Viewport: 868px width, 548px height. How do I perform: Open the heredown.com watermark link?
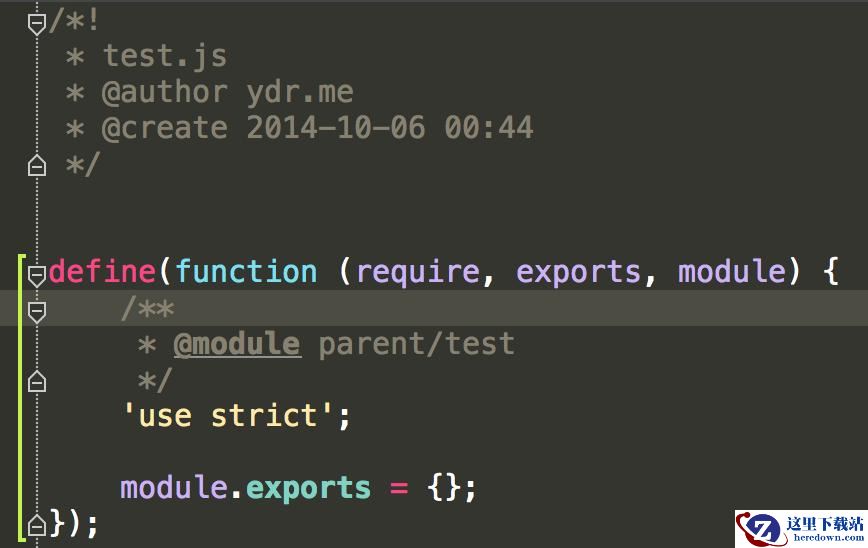pyautogui.click(x=828, y=537)
